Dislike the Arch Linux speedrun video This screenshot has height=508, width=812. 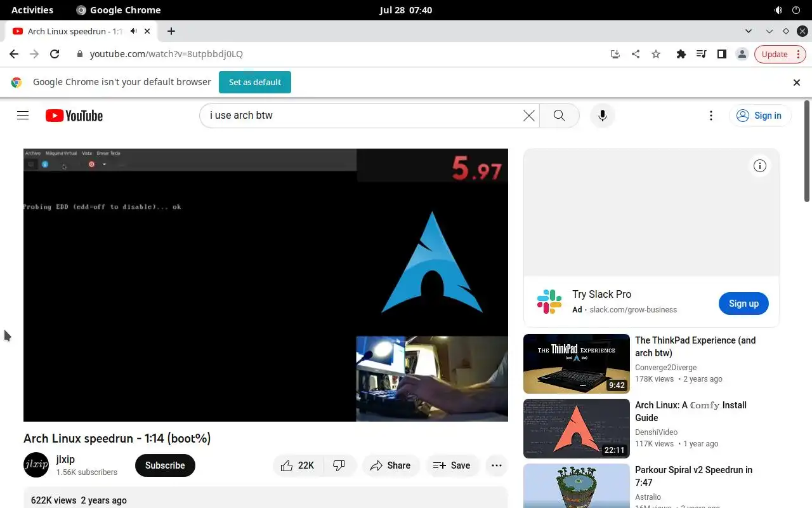[x=339, y=465]
